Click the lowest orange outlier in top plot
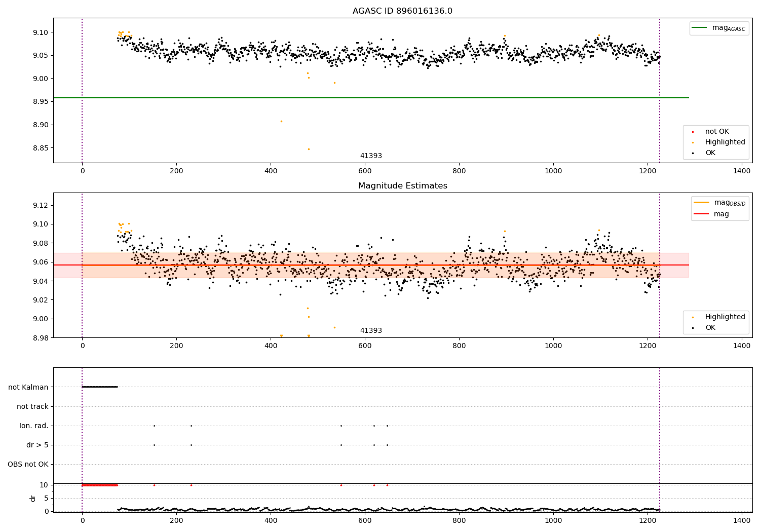Viewport: 760px width, 532px height. pyautogui.click(x=309, y=149)
